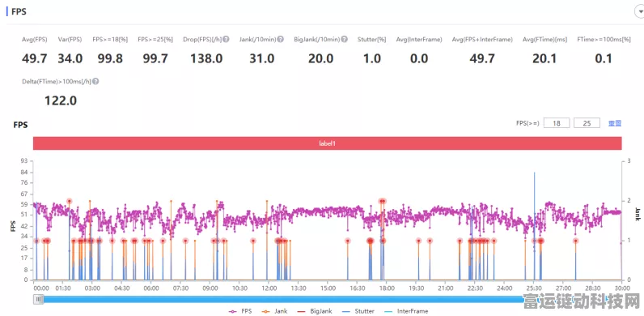Select the red label1 bar
The height and width of the screenshot is (316, 644).
click(x=328, y=143)
